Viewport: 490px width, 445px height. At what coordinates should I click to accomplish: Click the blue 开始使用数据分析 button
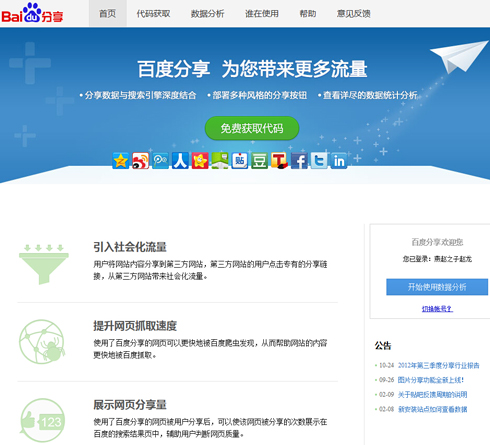437,287
